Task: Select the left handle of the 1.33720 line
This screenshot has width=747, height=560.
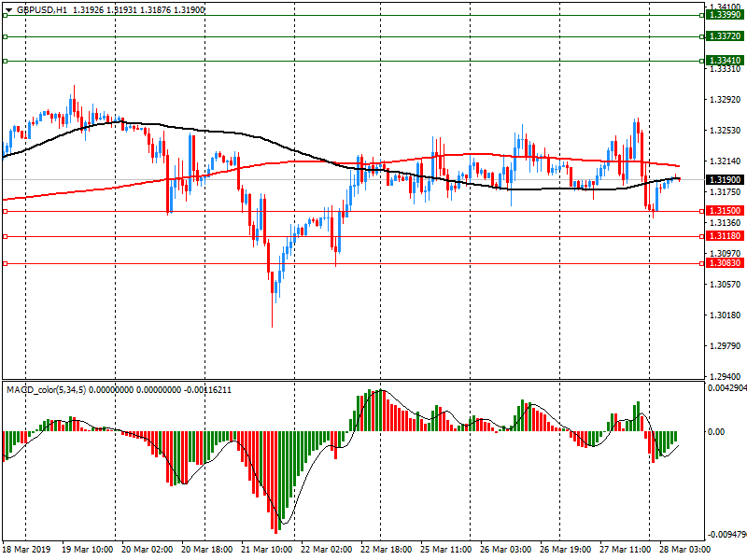Action: [x=6, y=36]
